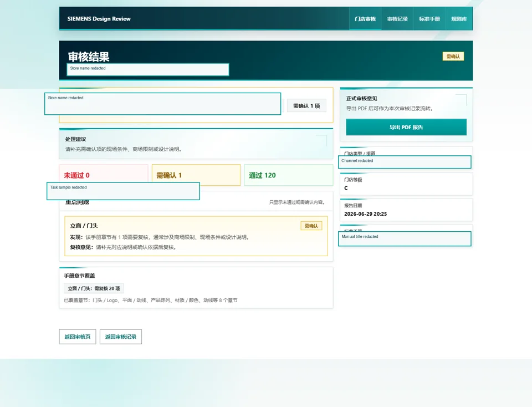Click 返回审核记录 button

coord(120,337)
